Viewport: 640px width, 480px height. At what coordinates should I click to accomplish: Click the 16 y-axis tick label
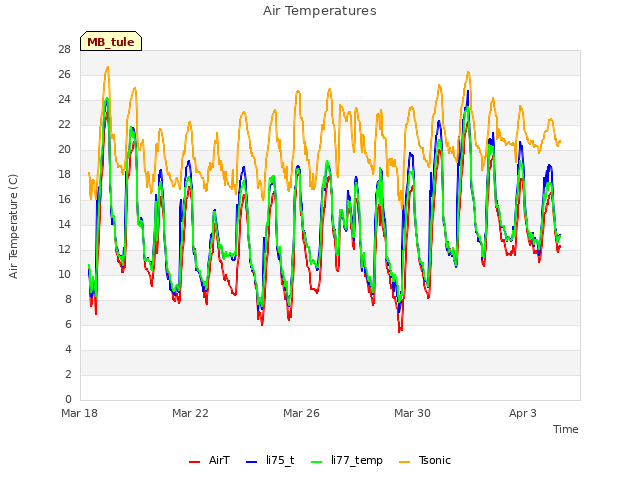click(x=64, y=199)
